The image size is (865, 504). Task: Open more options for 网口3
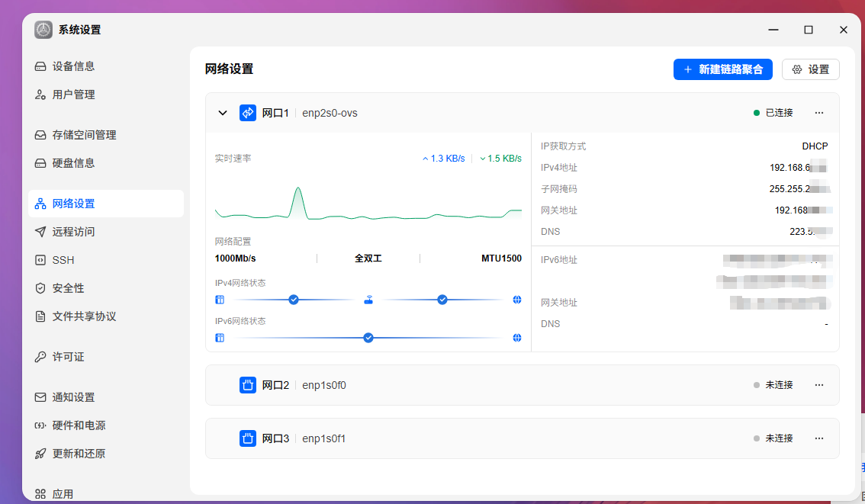coord(819,438)
